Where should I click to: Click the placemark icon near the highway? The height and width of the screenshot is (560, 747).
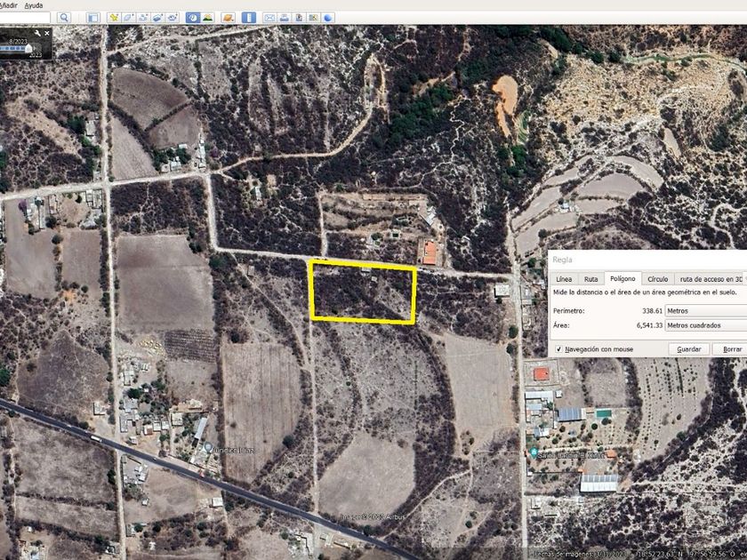pyautogui.click(x=208, y=446)
